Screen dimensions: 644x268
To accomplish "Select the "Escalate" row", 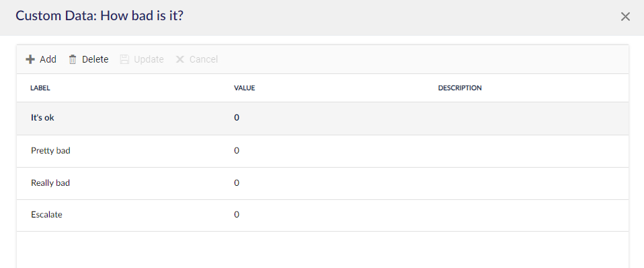I will coord(323,215).
